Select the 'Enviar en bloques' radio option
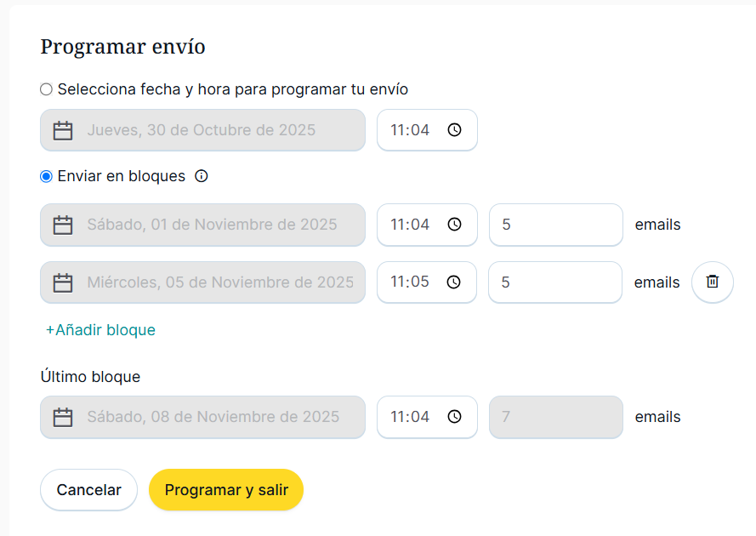Image resolution: width=756 pixels, height=536 pixels. (x=47, y=177)
